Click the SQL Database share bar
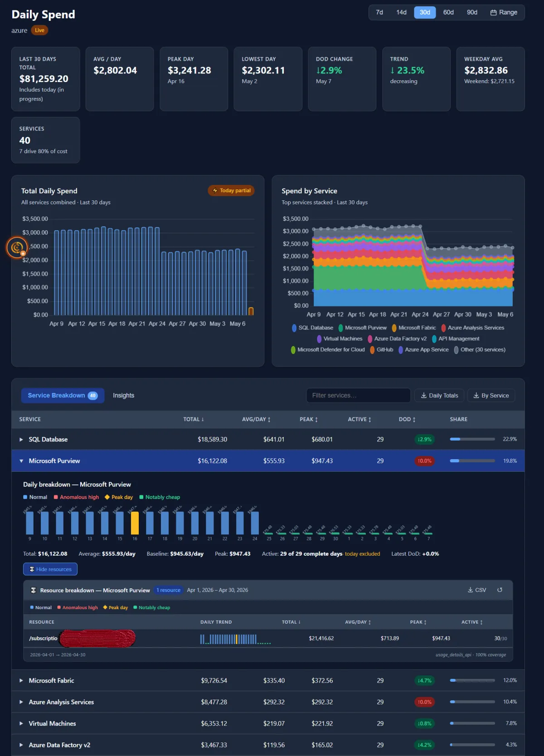 coord(472,439)
